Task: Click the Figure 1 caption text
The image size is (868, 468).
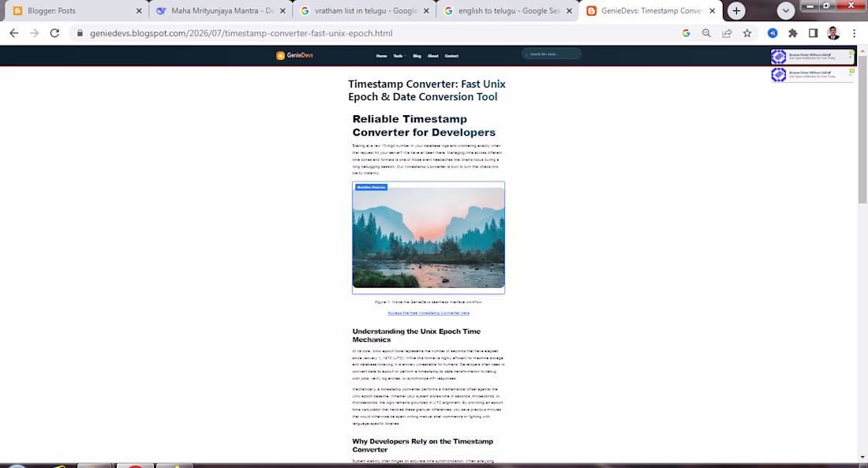Action: (428, 301)
